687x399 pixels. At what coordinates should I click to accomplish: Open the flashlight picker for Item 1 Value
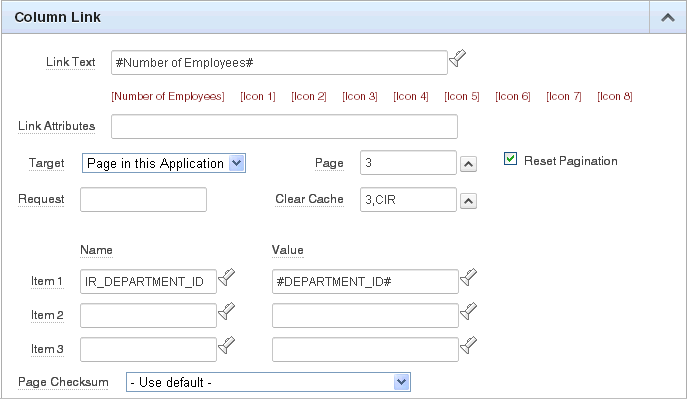[468, 277]
